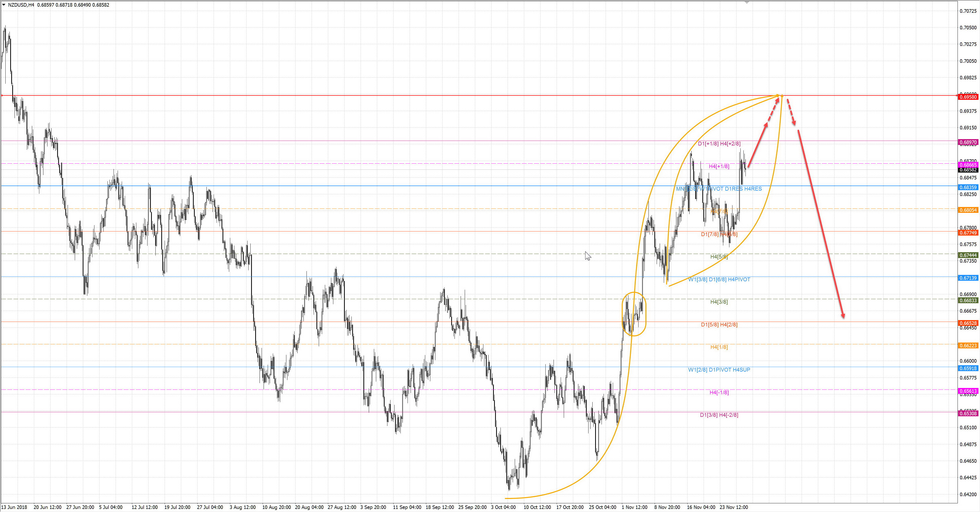Viewport: 980px width, 512px height.
Task: Click the 3 Oct 04:00 time axis label
Action: click(503, 507)
